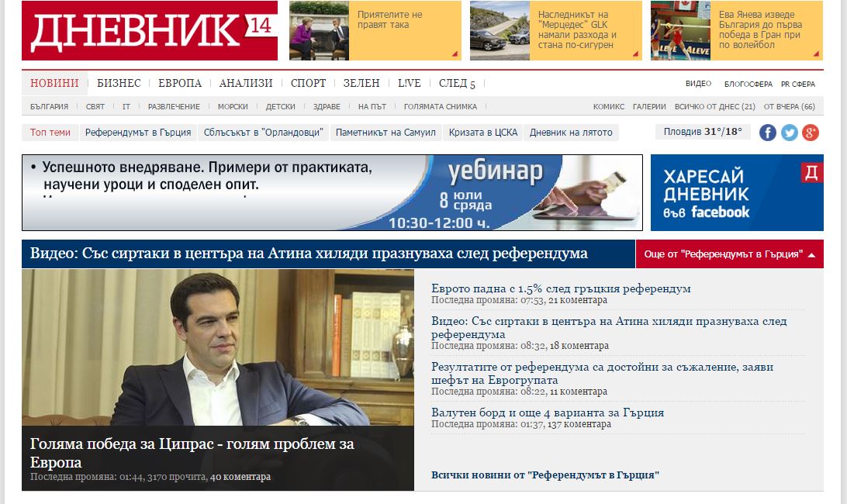Open the volleyball article thumbnail

coord(680,31)
